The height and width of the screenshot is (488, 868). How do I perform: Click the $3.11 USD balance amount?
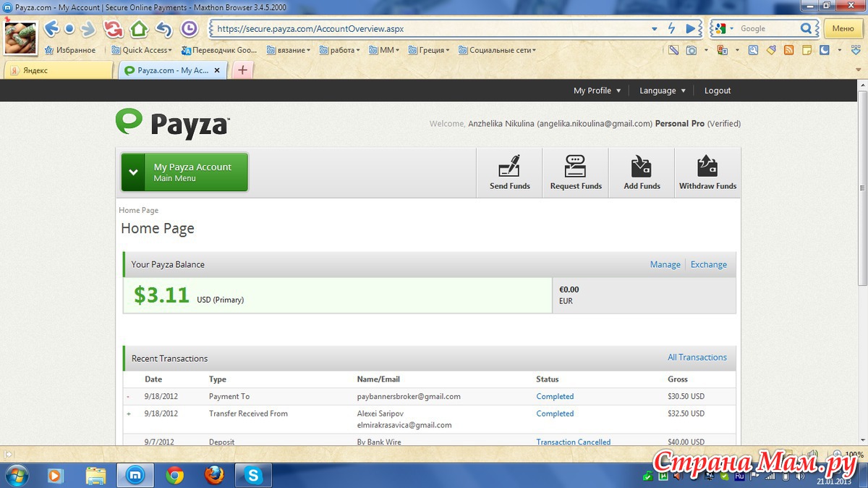[161, 295]
